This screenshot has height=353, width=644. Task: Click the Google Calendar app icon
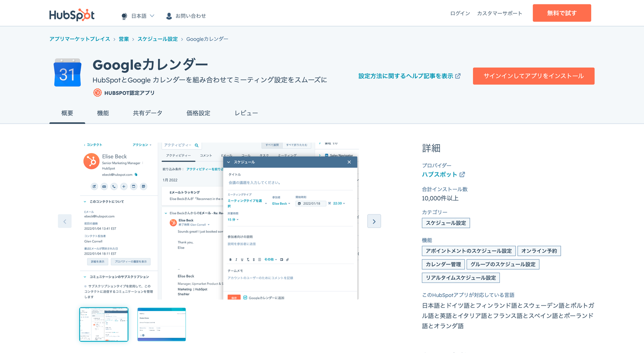68,73
